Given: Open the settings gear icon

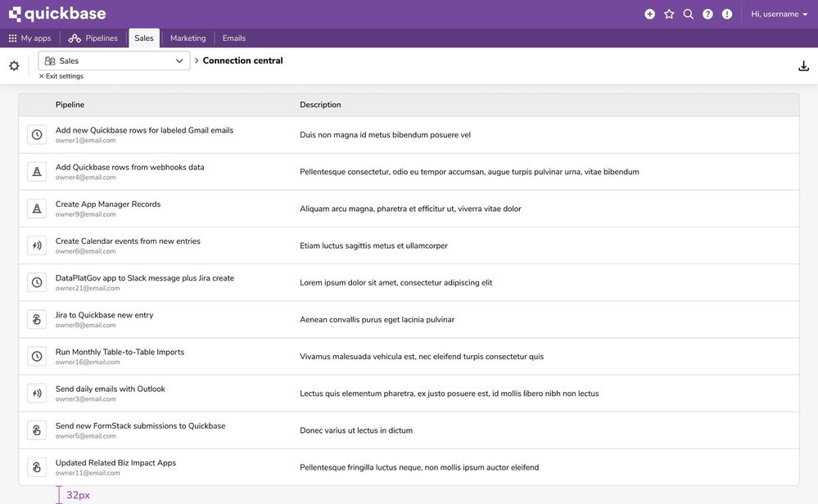Looking at the screenshot, I should [14, 65].
